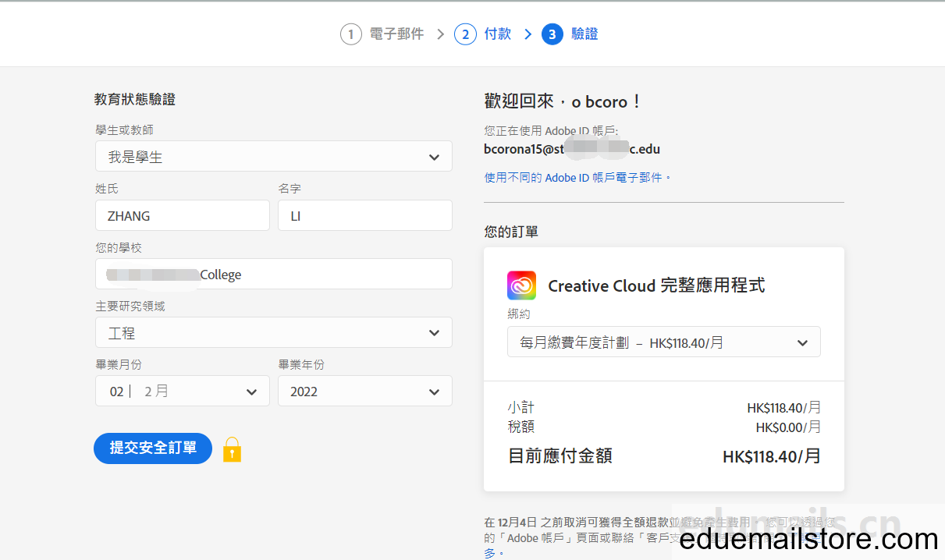This screenshot has width=945, height=560.
Task: Open the 學生或教師 dropdown
Action: coord(274,156)
